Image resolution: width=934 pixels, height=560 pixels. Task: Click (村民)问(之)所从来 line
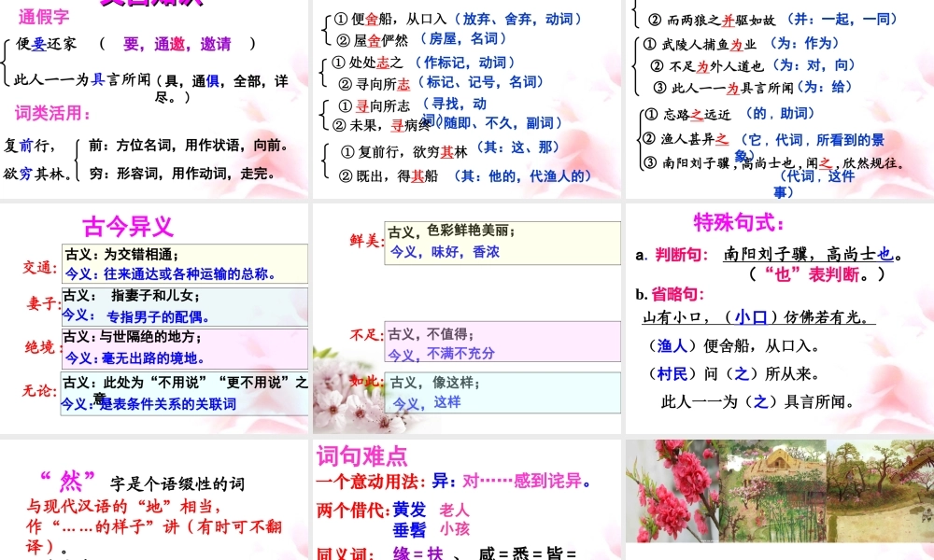[733, 373]
